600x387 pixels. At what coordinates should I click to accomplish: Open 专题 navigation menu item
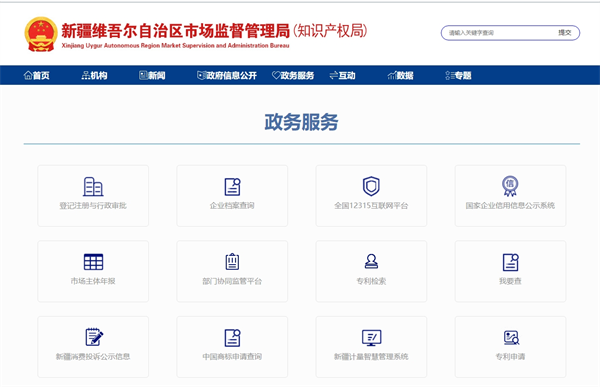click(458, 75)
